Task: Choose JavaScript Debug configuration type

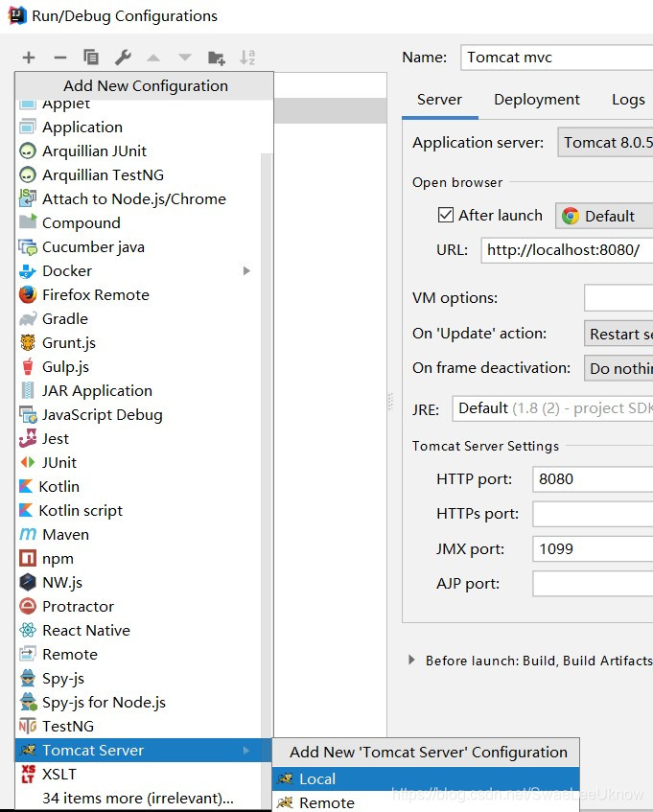Action: tap(139, 414)
